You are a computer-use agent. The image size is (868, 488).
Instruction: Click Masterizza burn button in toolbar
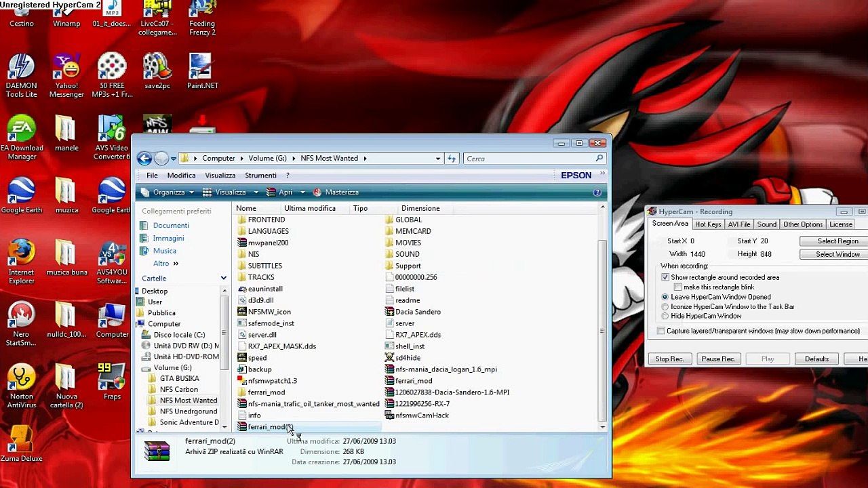click(335, 192)
